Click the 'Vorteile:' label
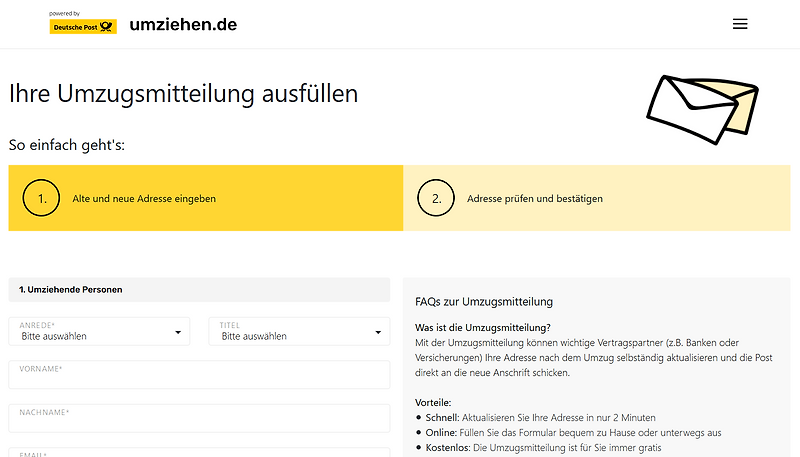The image size is (800, 457). click(433, 402)
